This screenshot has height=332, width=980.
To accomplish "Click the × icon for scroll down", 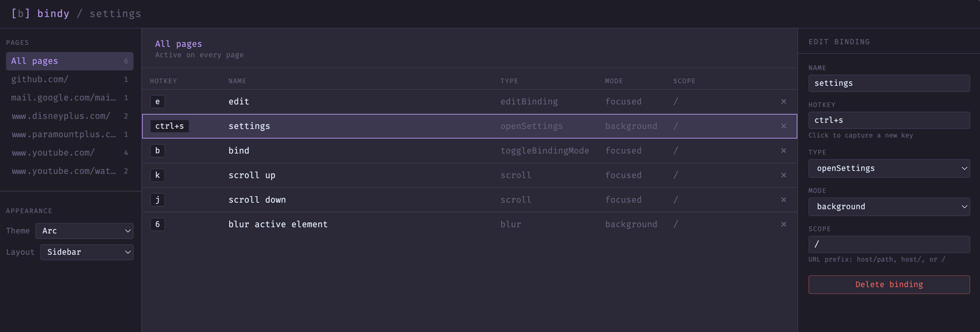I will pos(783,200).
